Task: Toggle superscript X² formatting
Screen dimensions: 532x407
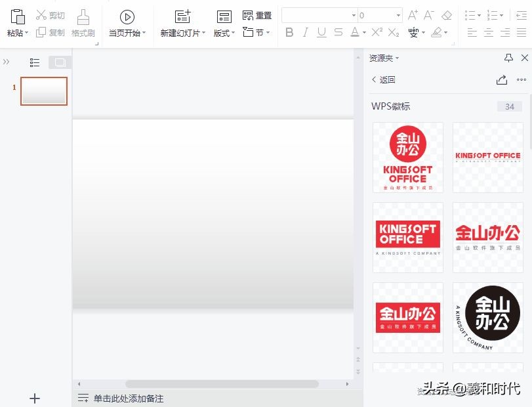Action: tap(377, 32)
